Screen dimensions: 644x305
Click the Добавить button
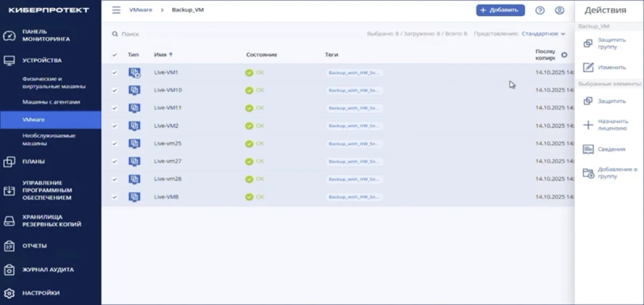[500, 10]
